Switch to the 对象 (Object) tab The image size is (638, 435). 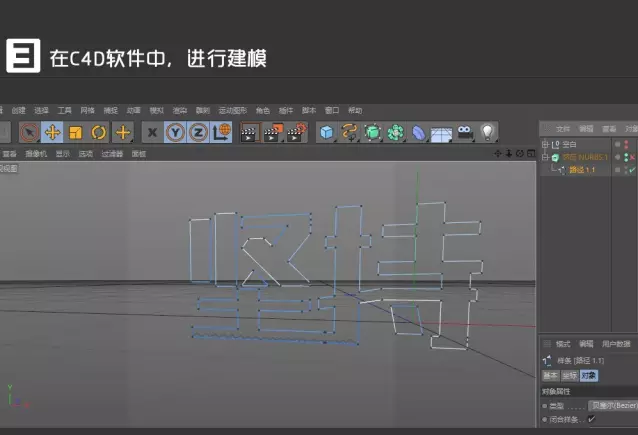(x=589, y=375)
